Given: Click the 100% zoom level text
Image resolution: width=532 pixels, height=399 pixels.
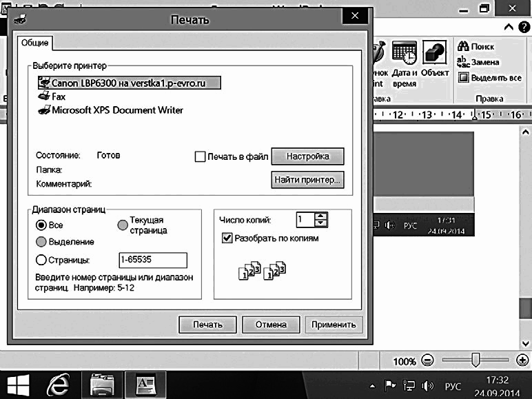Looking at the screenshot, I should [x=405, y=361].
